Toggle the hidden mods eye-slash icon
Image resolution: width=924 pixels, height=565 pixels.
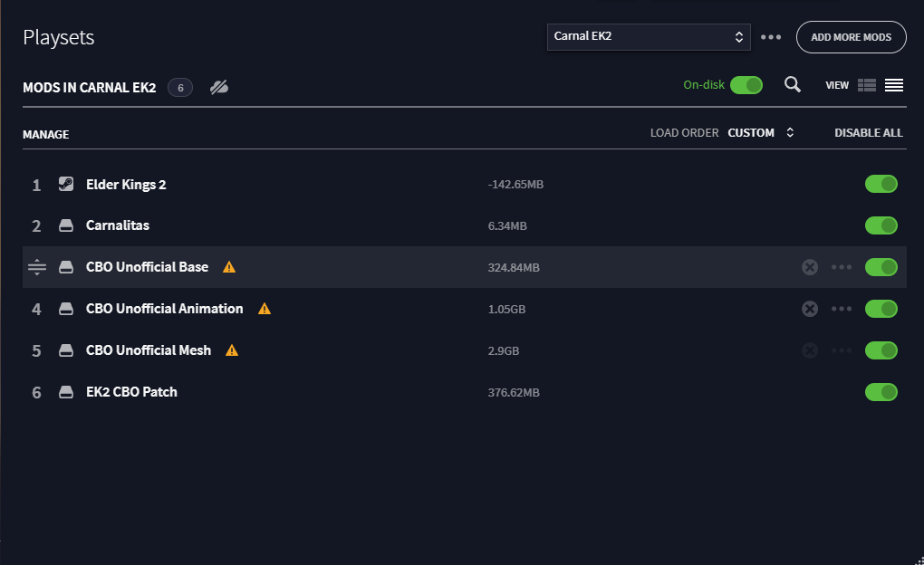[x=219, y=87]
